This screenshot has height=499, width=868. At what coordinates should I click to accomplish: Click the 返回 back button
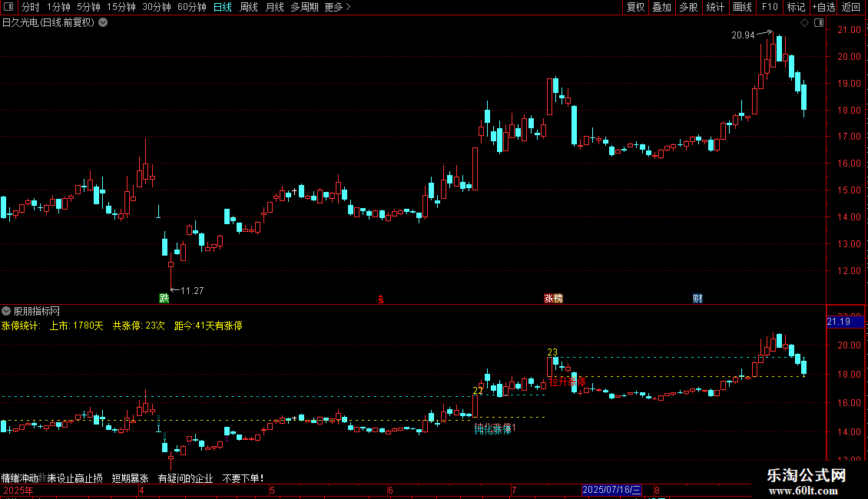(851, 7)
